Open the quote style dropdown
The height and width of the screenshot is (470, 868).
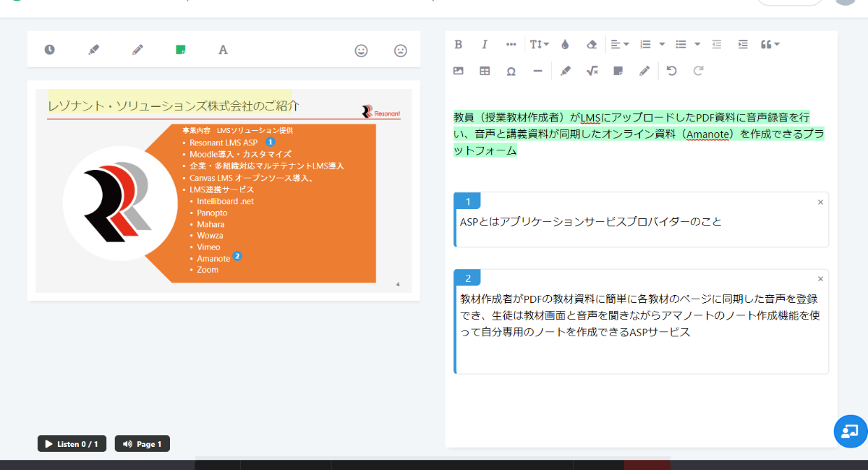tap(770, 44)
